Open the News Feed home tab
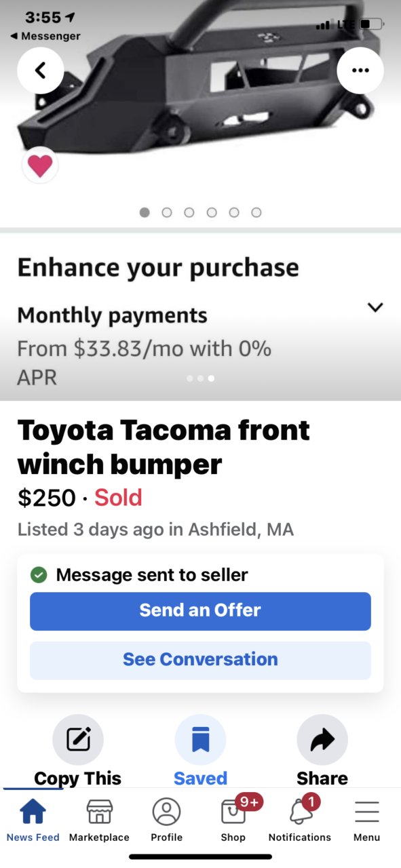The width and height of the screenshot is (401, 868). coord(33,820)
